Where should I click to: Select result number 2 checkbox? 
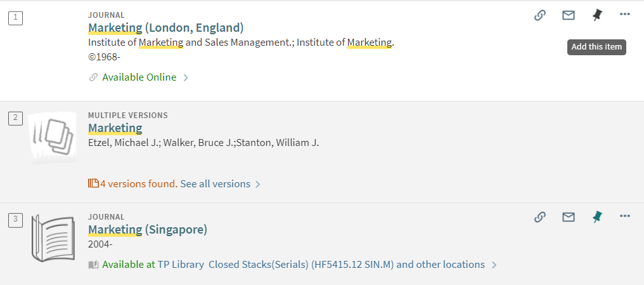pos(16,118)
